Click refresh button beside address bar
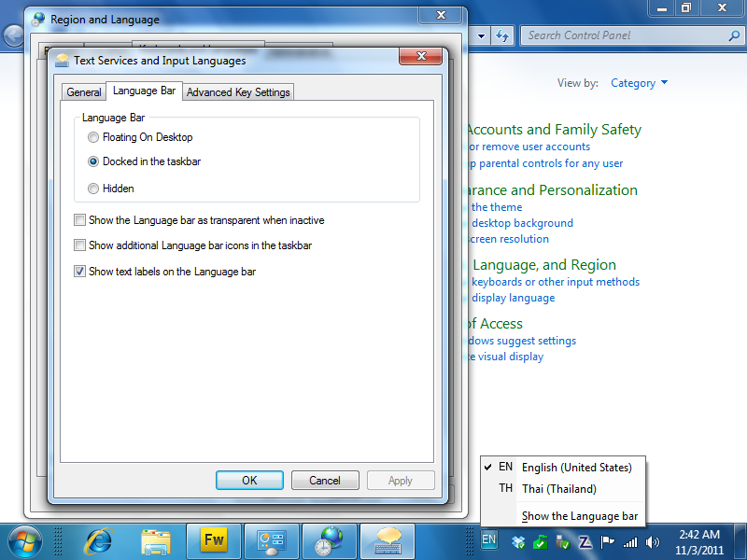This screenshot has height=560, width=747. [502, 35]
